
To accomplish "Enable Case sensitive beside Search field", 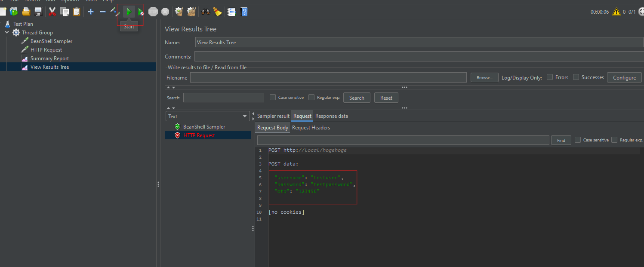I will 273,98.
